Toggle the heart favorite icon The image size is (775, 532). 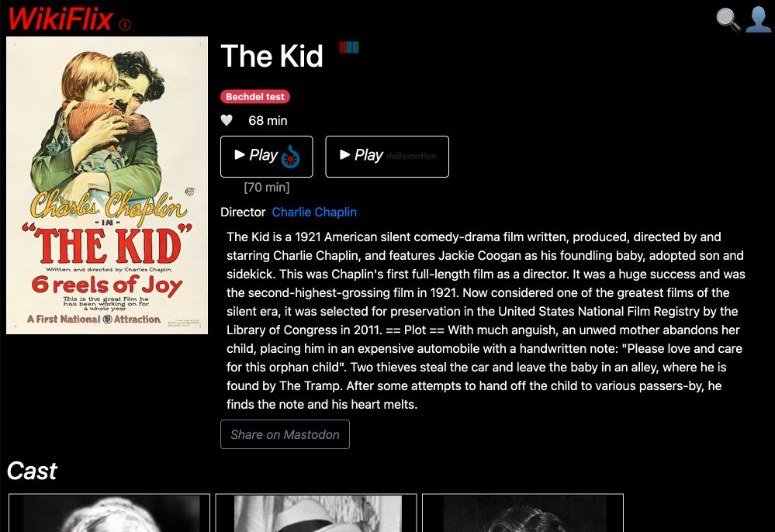coord(227,120)
